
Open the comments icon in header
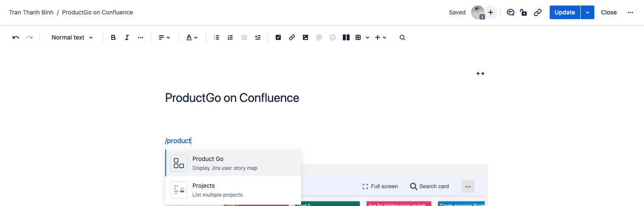point(511,12)
